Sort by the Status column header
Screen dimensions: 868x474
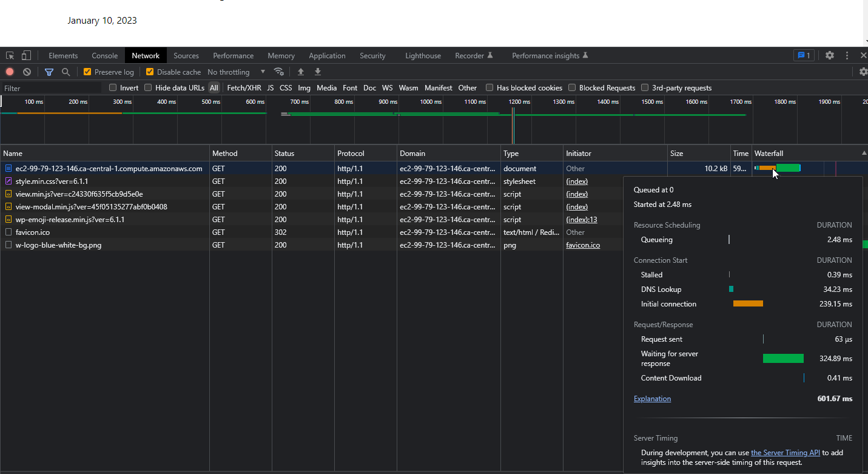tap(303, 153)
